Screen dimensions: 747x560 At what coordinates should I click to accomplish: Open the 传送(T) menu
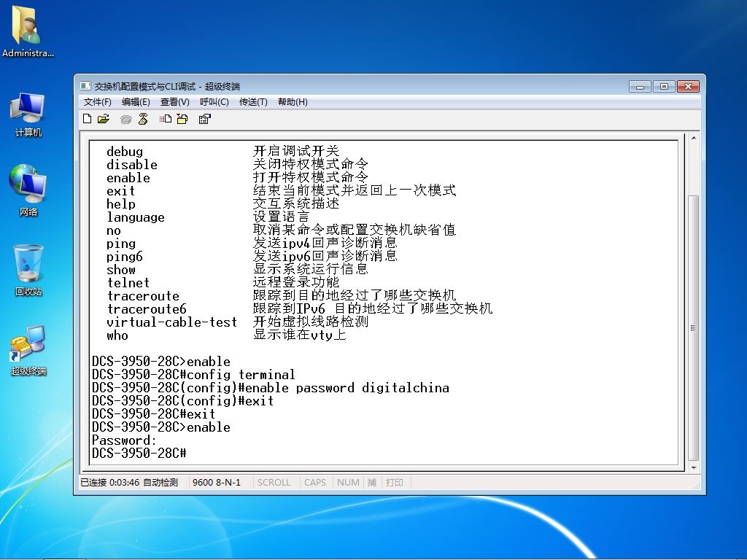253,102
